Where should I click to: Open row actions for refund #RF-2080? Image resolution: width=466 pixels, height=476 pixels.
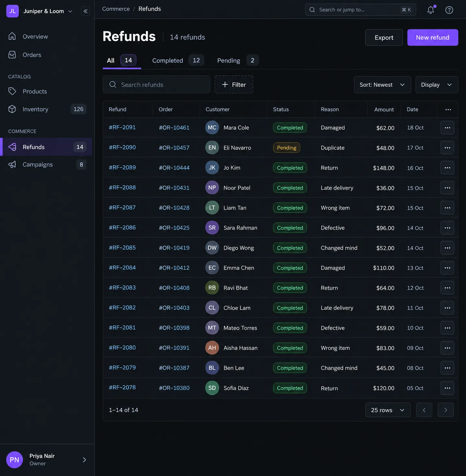coord(447,348)
